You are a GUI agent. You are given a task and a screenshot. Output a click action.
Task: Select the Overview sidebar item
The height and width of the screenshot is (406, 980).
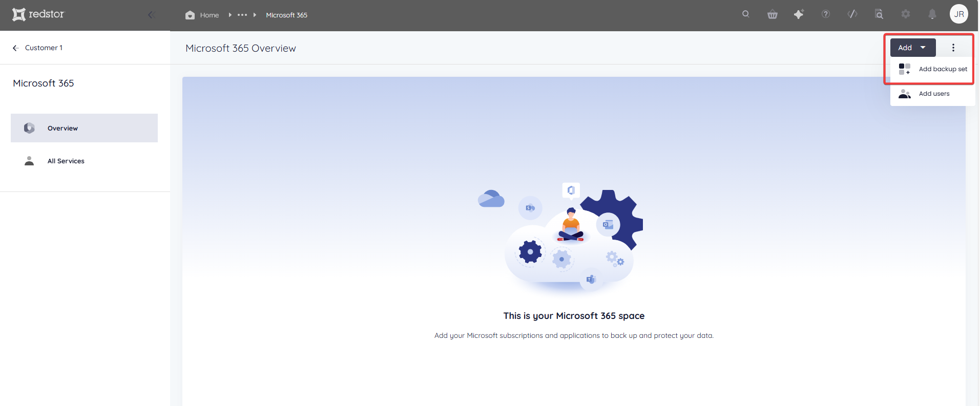coord(84,128)
